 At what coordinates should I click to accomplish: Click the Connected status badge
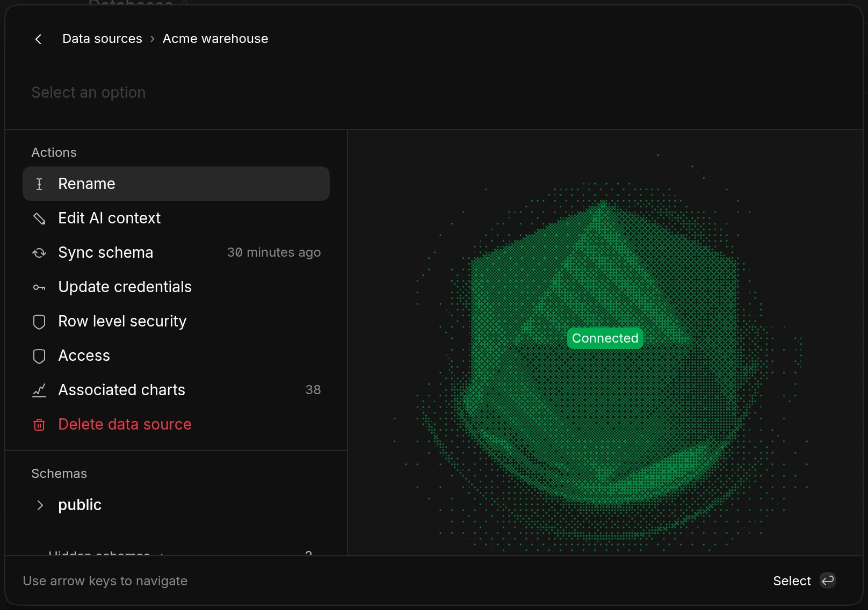click(x=605, y=338)
